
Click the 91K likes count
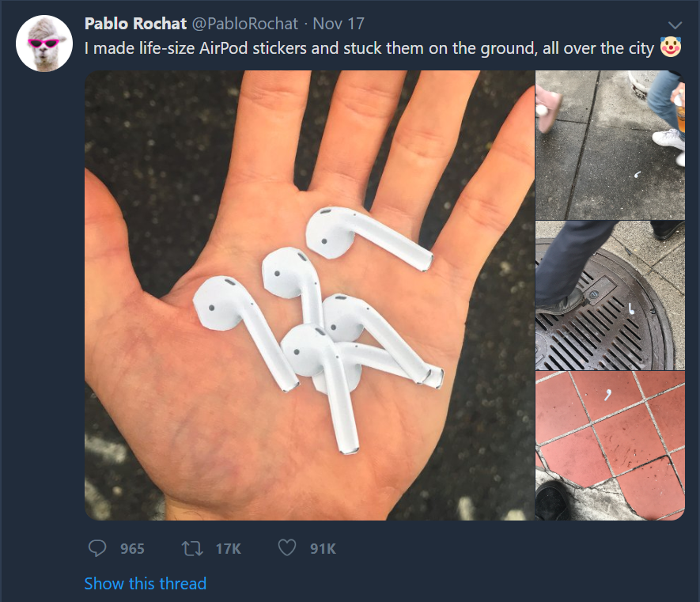point(323,548)
